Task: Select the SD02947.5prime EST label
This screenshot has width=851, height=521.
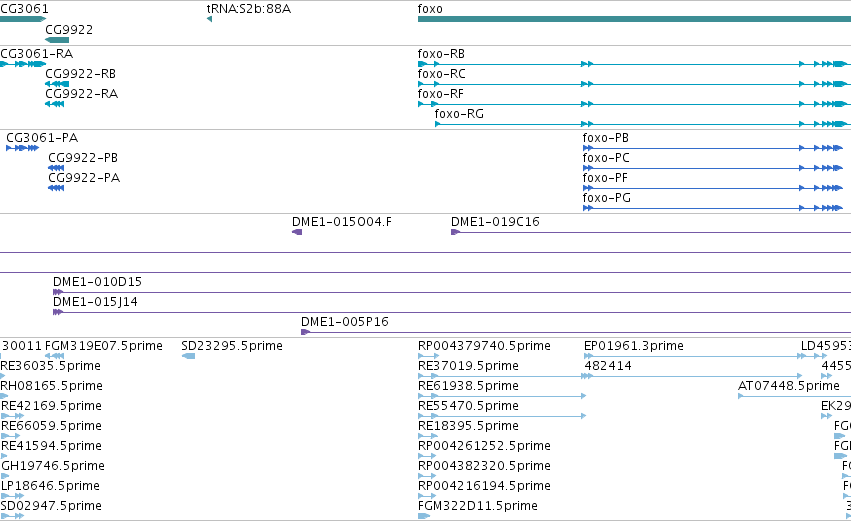Action: tap(51, 506)
